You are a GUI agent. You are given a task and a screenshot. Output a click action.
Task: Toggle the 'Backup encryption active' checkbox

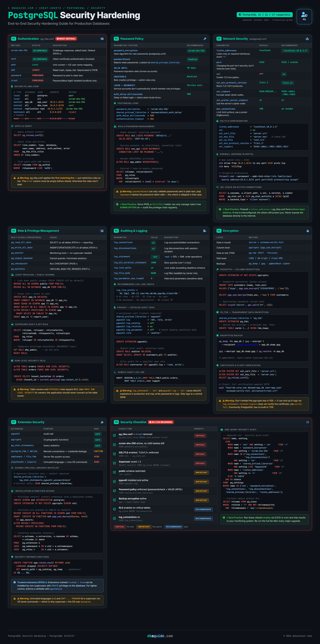(114, 500)
